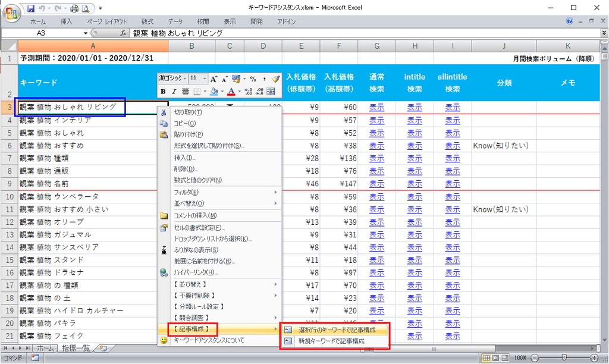The image size is (609, 364).
Task: Open 【 記事構成 】 context menu item
Action: click(220, 329)
